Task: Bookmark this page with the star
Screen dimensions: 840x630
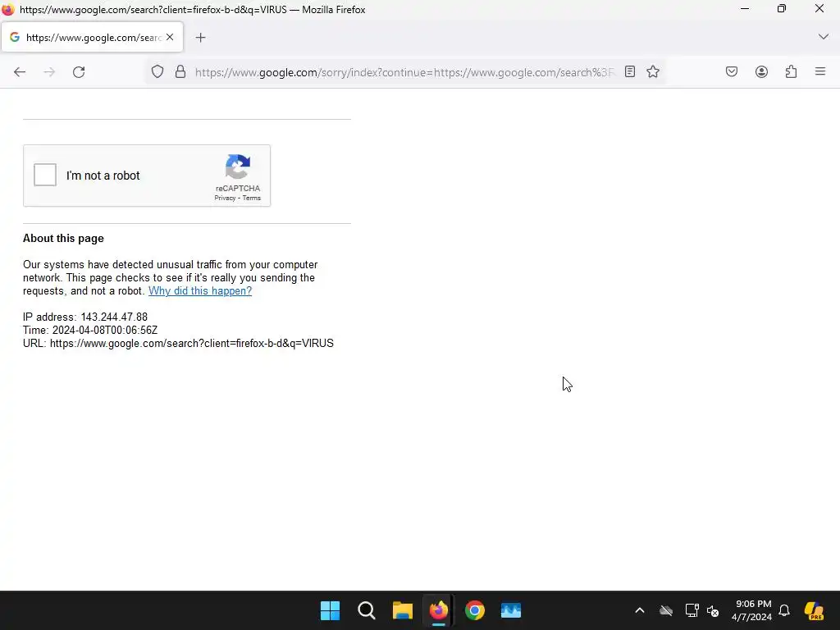Action: pos(652,72)
